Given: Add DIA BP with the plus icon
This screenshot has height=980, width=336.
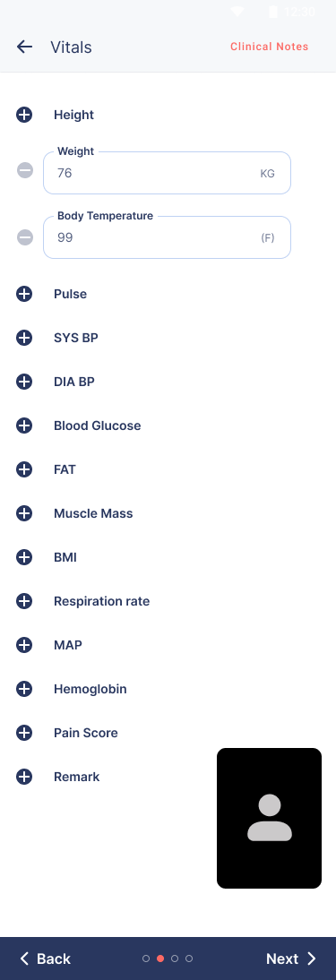Looking at the screenshot, I should 24,382.
